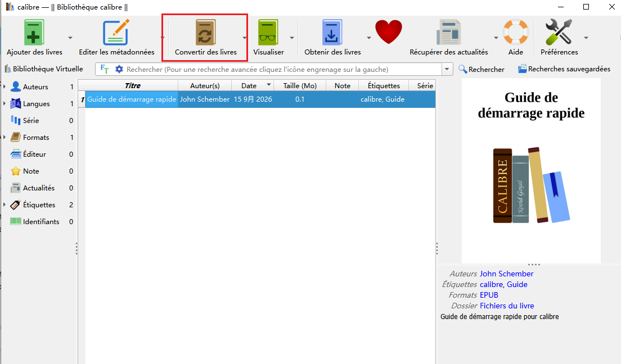Image resolution: width=621 pixels, height=364 pixels.
Task: Sort by the Note column header
Action: pyautogui.click(x=342, y=85)
